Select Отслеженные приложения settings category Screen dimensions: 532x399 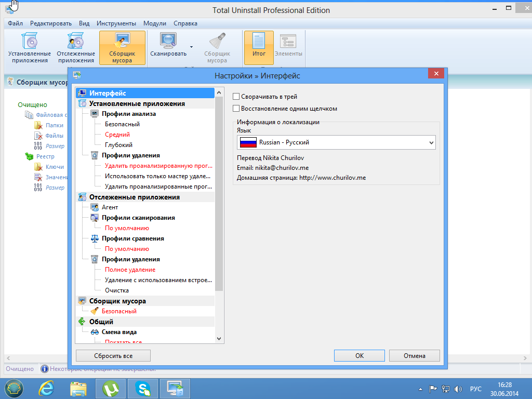click(145, 197)
